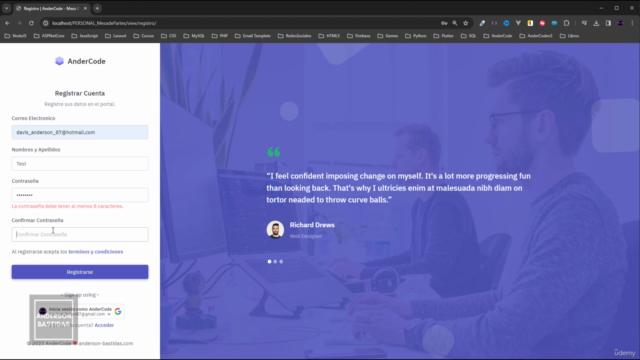Open the color picker eyedropper extension
Screen dimensions: 640x360
click(482, 23)
